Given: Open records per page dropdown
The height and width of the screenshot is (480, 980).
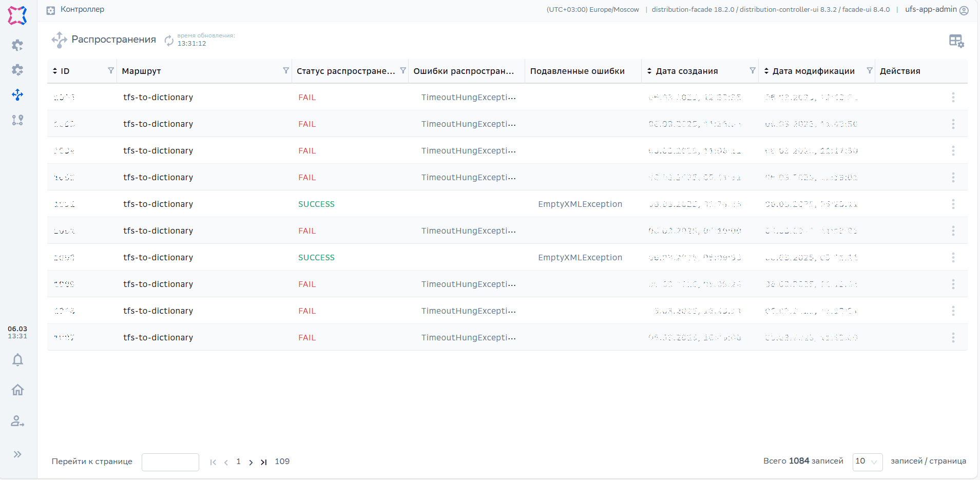Looking at the screenshot, I should click(867, 462).
